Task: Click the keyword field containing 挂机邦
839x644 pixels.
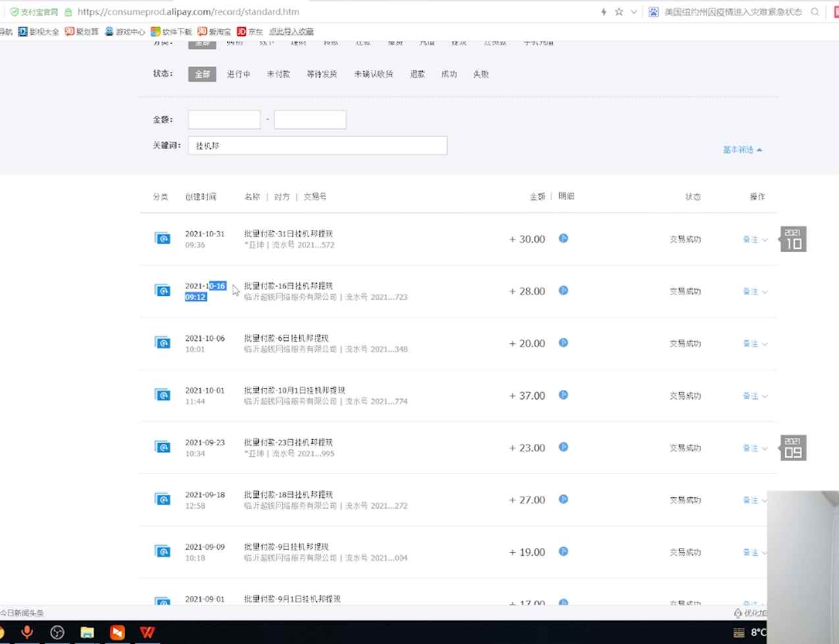Action: tap(317, 146)
